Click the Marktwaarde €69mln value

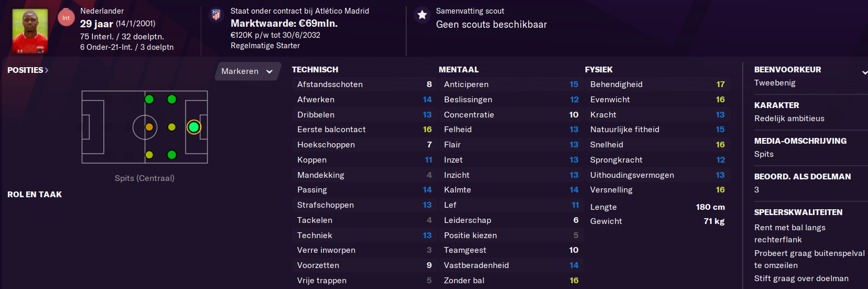click(x=284, y=24)
